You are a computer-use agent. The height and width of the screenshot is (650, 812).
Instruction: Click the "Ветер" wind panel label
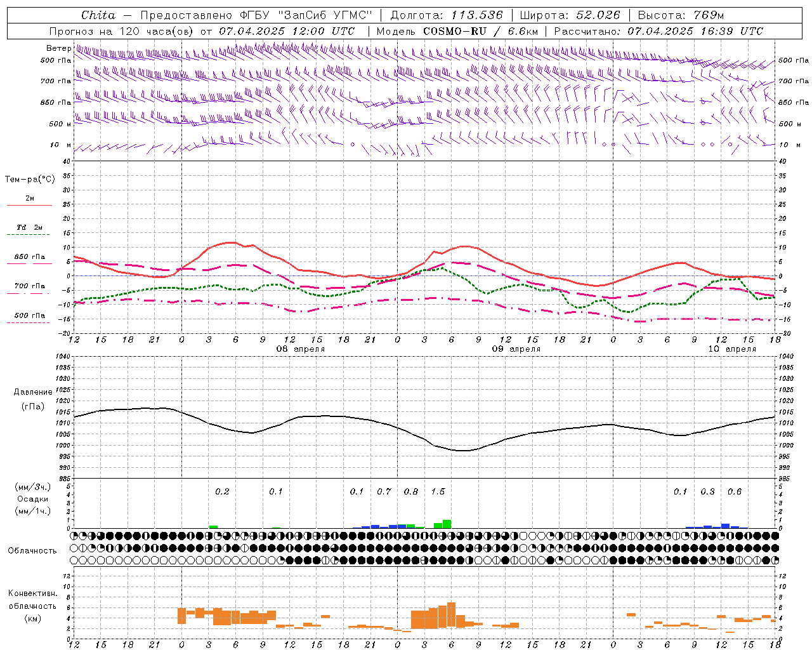tap(59, 48)
